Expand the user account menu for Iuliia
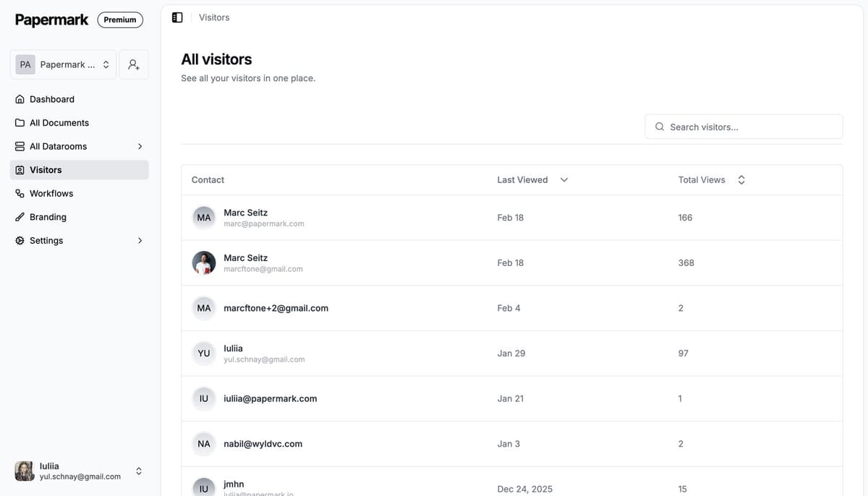 click(137, 470)
